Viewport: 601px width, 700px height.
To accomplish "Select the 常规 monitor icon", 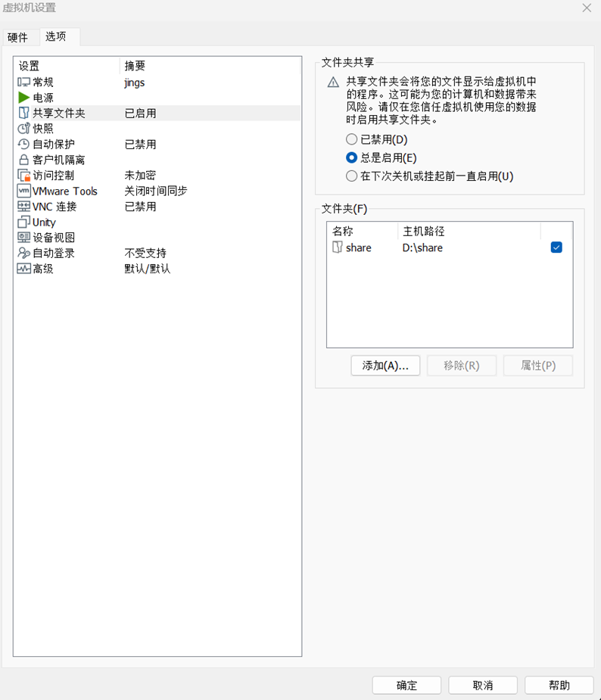I will 23,82.
